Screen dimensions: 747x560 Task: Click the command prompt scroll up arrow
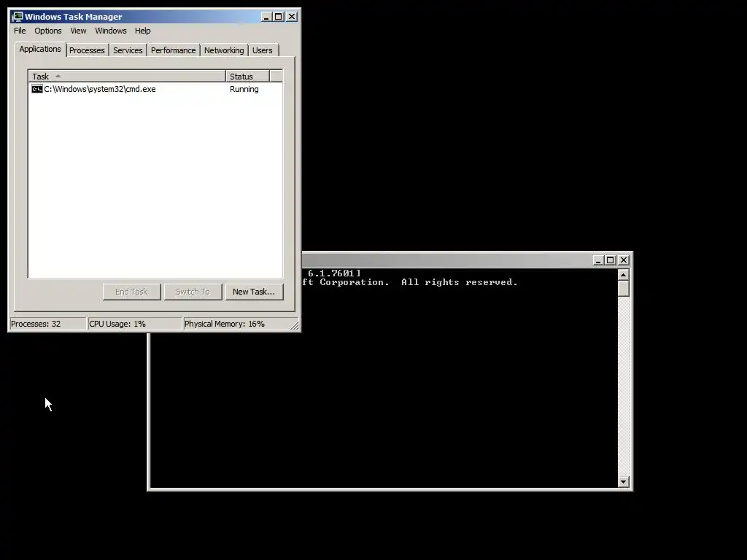click(x=623, y=275)
